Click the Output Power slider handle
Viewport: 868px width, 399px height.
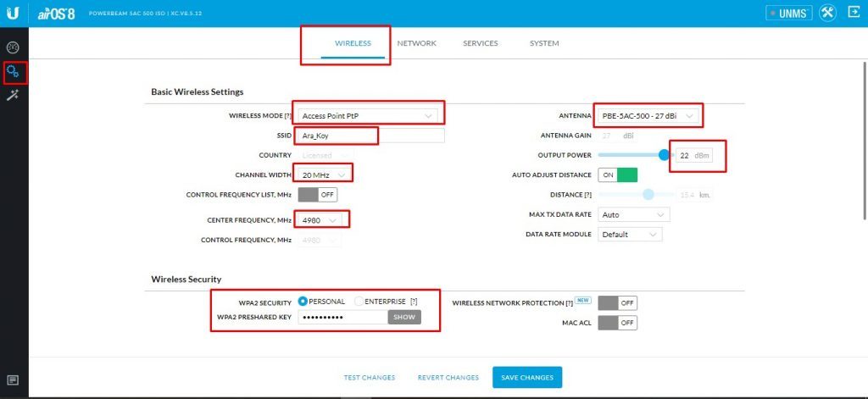point(665,155)
